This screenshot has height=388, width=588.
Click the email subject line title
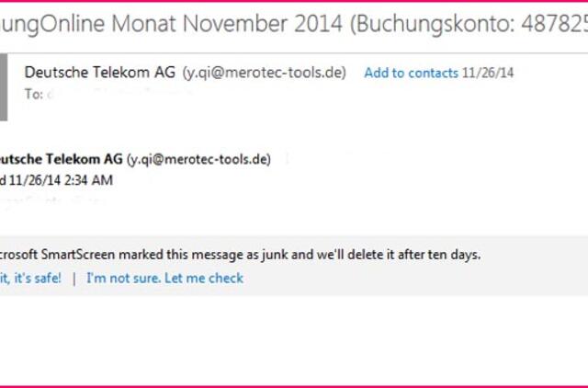(x=276, y=24)
